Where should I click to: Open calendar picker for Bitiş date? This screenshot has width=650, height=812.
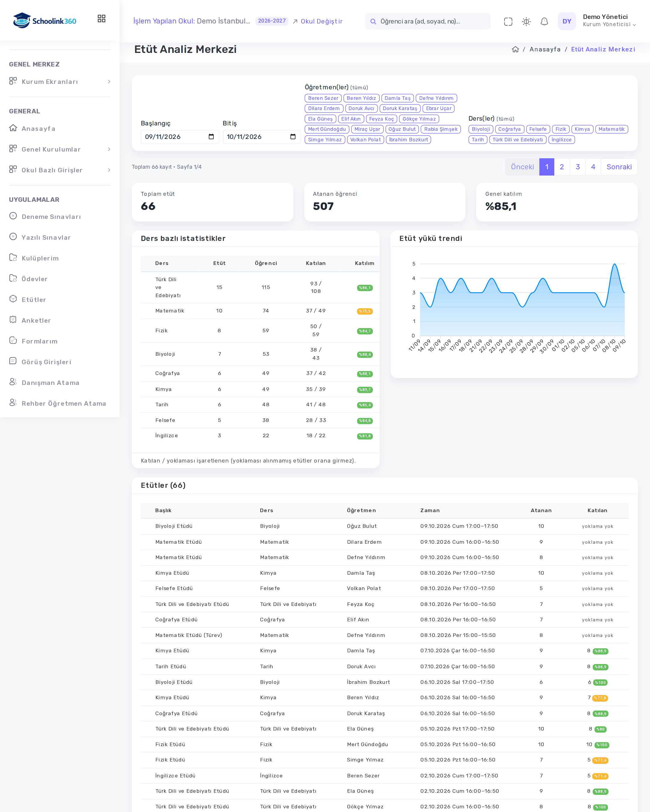click(x=293, y=137)
